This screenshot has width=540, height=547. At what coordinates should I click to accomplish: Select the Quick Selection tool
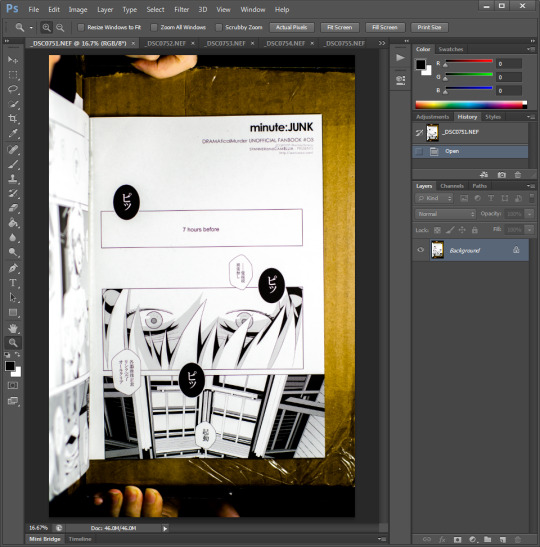point(13,104)
